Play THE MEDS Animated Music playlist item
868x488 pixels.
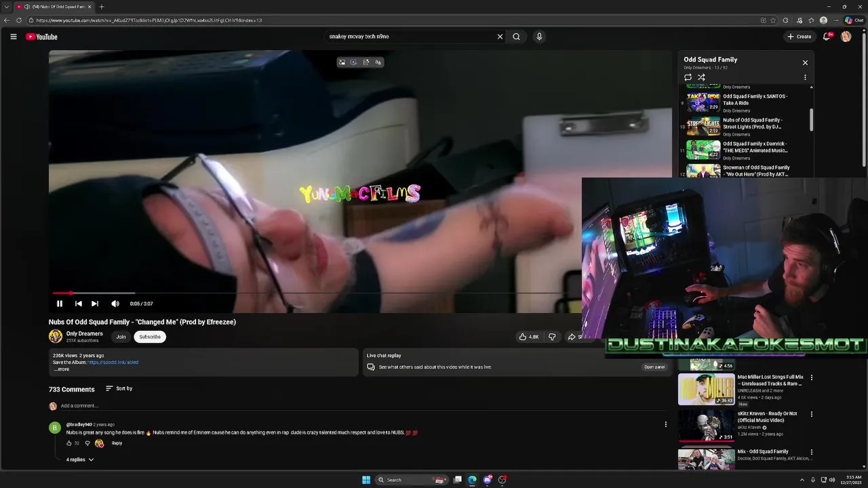[746, 150]
